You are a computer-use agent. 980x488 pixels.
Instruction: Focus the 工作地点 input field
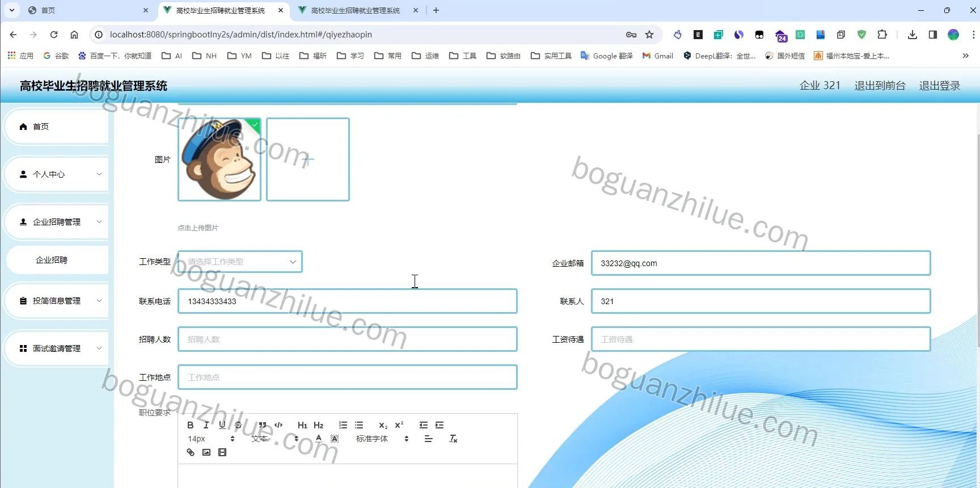348,377
